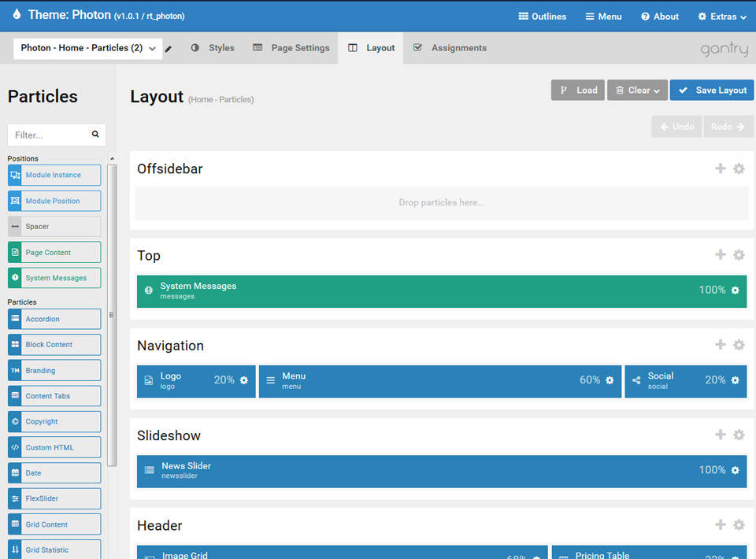
Task: Open the Photon - Home - Particles outline dropdown
Action: coord(87,48)
